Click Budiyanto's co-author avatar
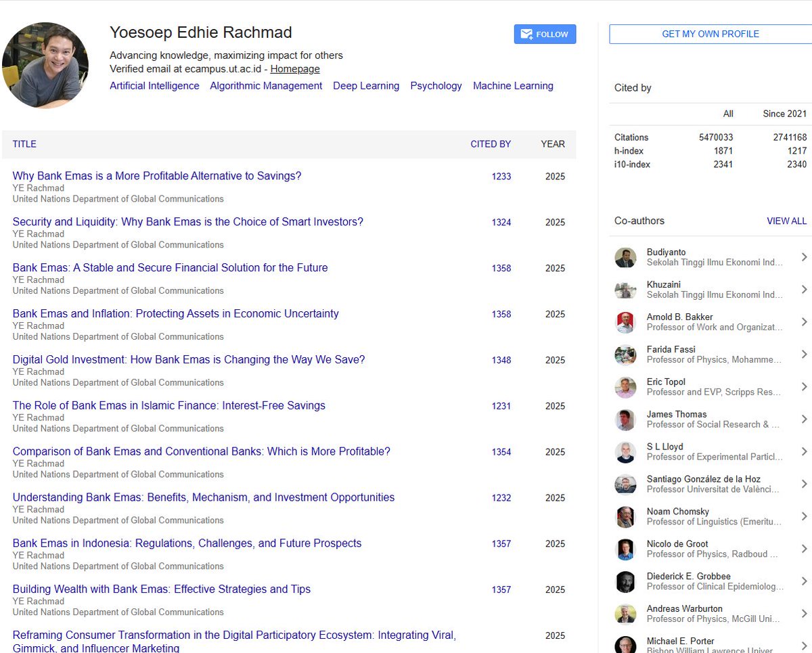The image size is (812, 653). (625, 258)
